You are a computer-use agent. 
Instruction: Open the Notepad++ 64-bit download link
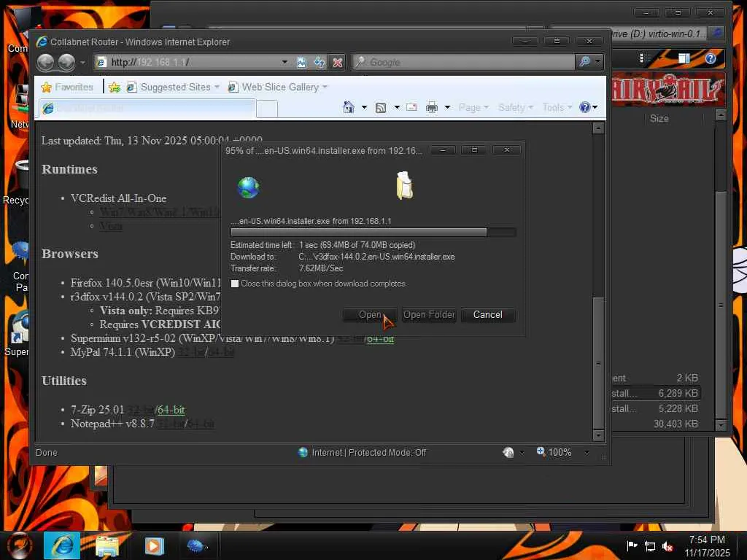(201, 424)
